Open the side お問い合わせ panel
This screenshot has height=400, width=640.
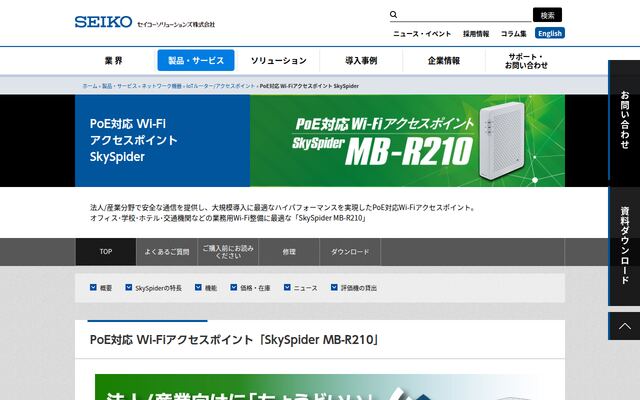(624, 120)
